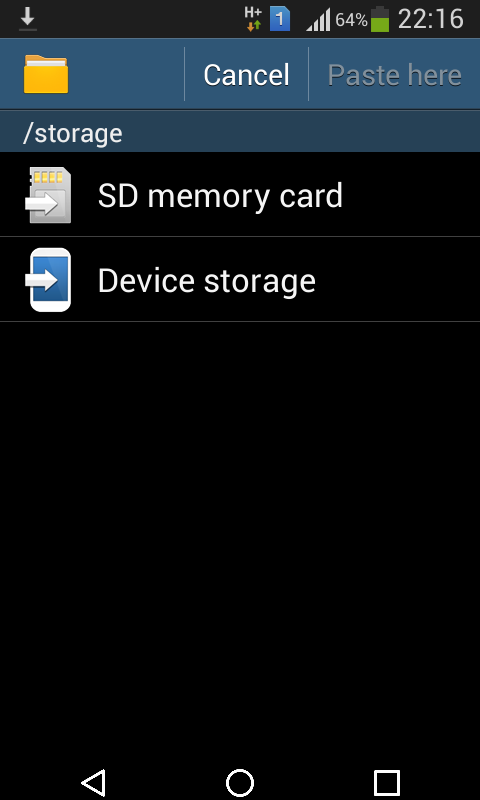Screen dimensions: 480x800
Task: Tap the recent apps square button
Action: (x=387, y=783)
